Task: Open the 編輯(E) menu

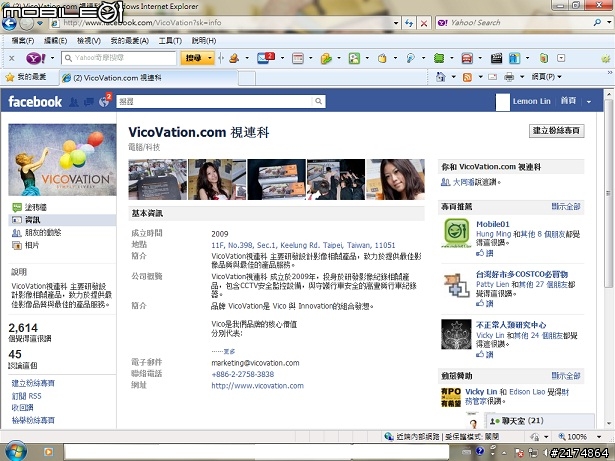Action: coord(55,41)
